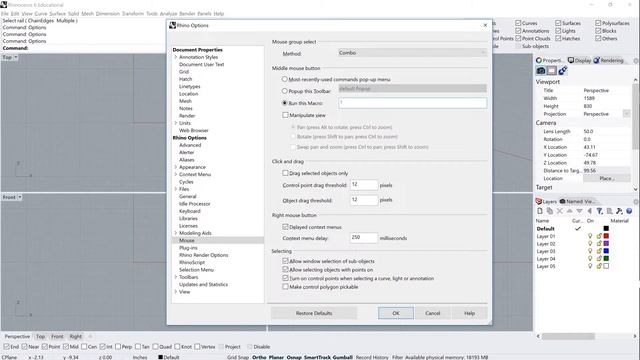The height and width of the screenshot is (360, 640).
Task: Expand the Units tree node
Action: [176, 123]
